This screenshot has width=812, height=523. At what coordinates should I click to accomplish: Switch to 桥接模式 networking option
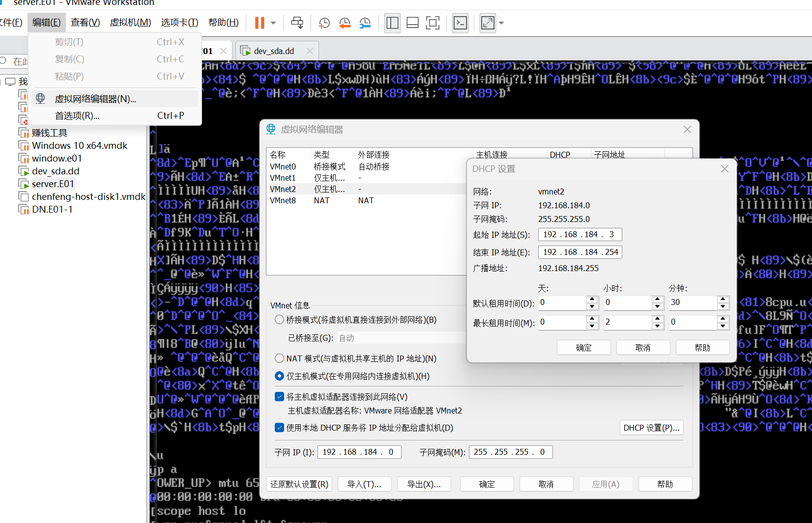(279, 320)
